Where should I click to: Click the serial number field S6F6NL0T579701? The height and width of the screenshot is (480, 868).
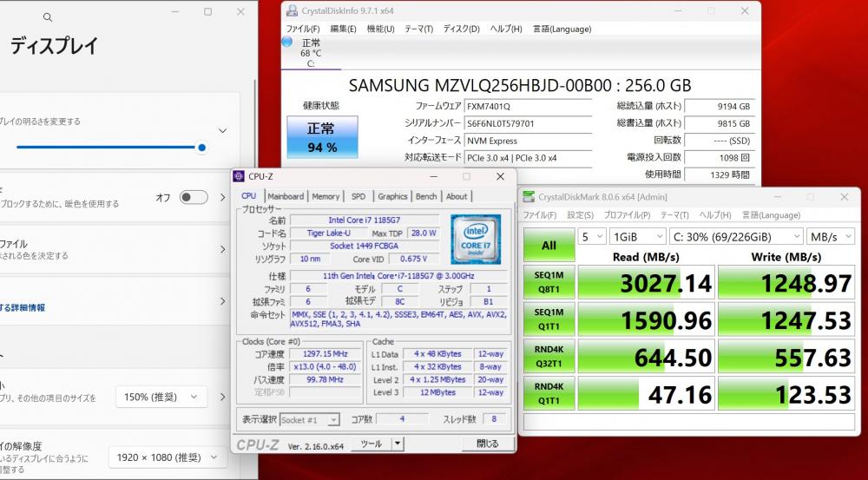pos(528,123)
